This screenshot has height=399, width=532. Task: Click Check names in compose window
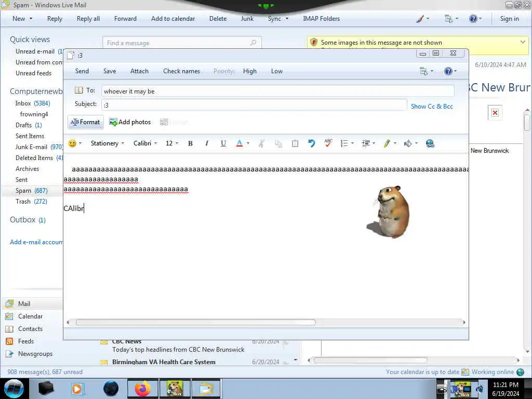pyautogui.click(x=181, y=71)
